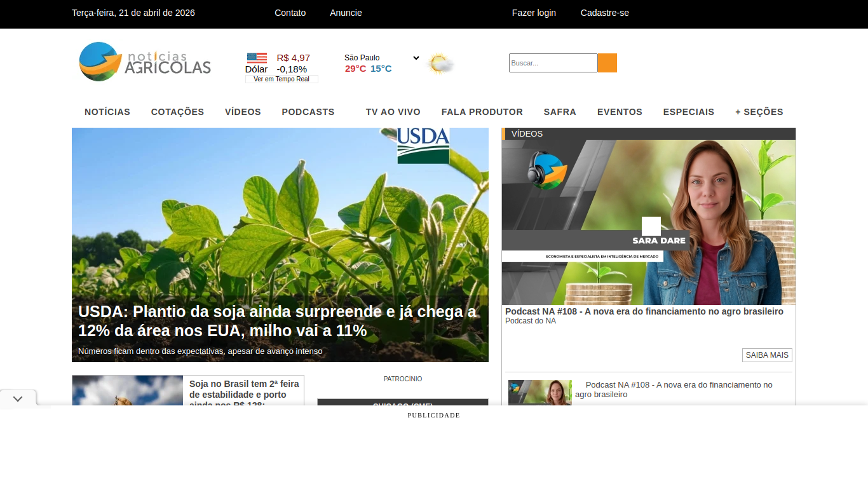
Task: Click the -0,18% dollar variation
Action: click(x=292, y=69)
